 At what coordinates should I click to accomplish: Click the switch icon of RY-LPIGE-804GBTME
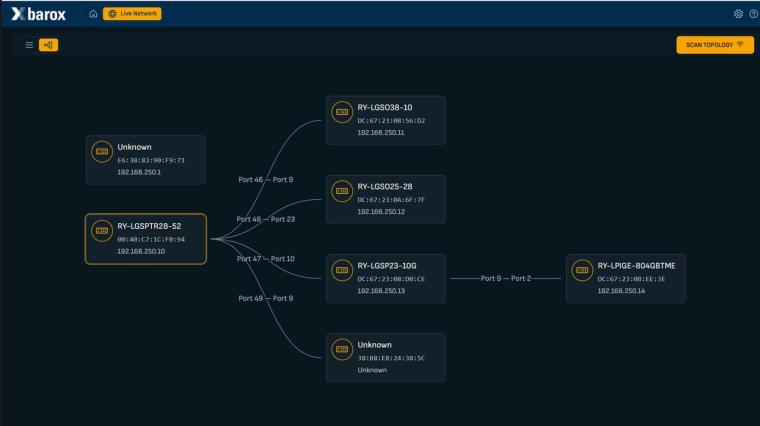582,270
